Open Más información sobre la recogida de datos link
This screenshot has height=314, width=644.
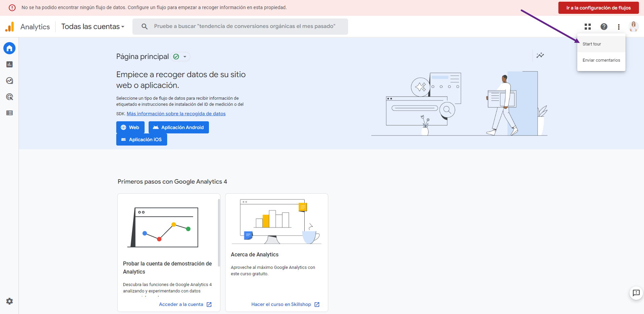pyautogui.click(x=176, y=114)
